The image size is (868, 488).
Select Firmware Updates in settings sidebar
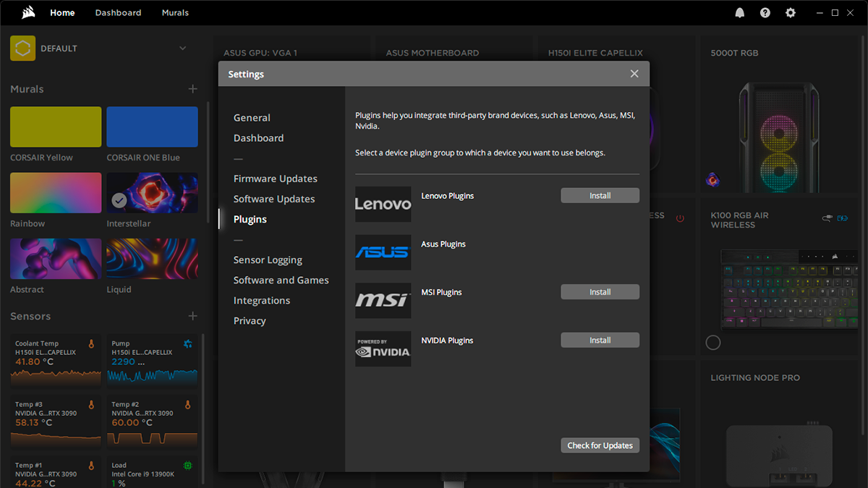pyautogui.click(x=275, y=179)
